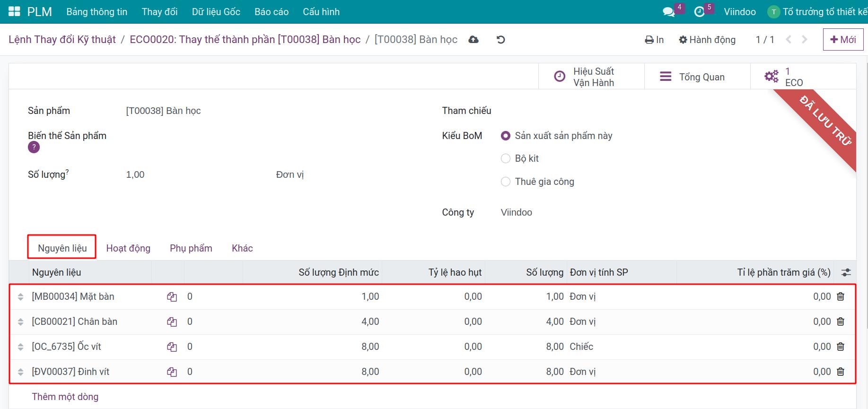The image size is (868, 409).
Task: Switch to the Phụ phẩm tab
Action: coord(191,248)
